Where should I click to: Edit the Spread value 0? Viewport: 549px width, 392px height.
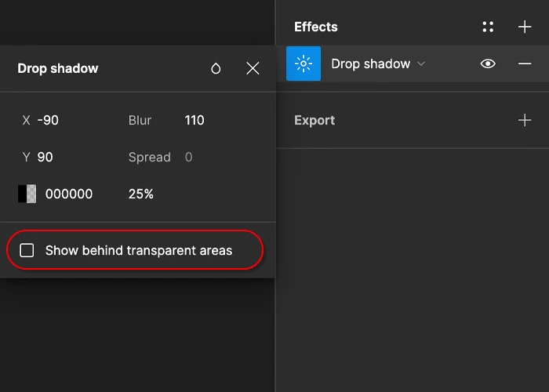pos(188,157)
